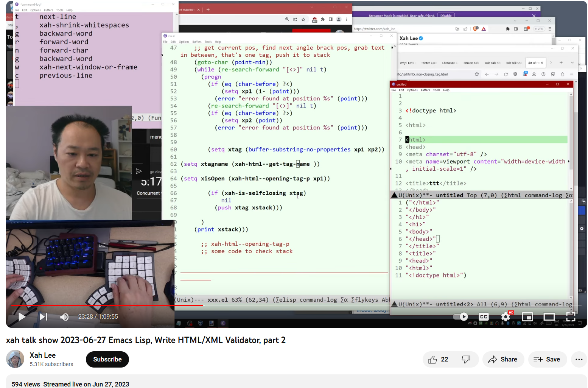Open the Brave wallet icon
The height and width of the screenshot is (388, 588).
click(526, 29)
